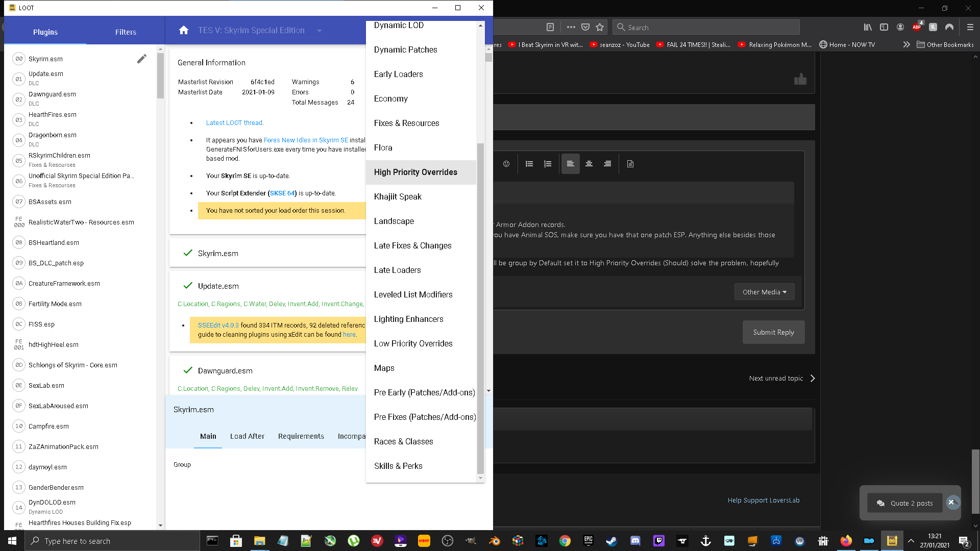This screenshot has width=980, height=551.
Task: Toggle numbered list in reply editor
Action: 548,164
